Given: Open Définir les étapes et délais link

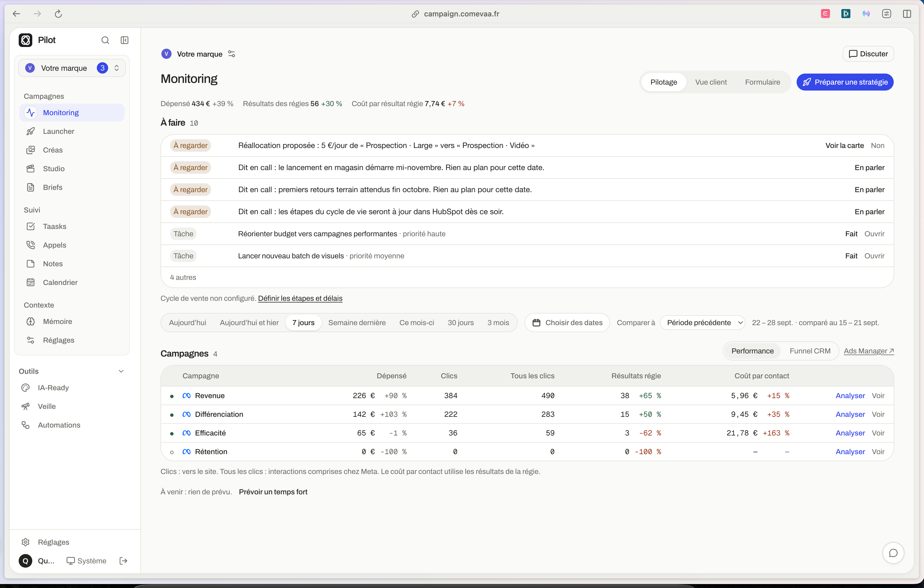Looking at the screenshot, I should [300, 299].
